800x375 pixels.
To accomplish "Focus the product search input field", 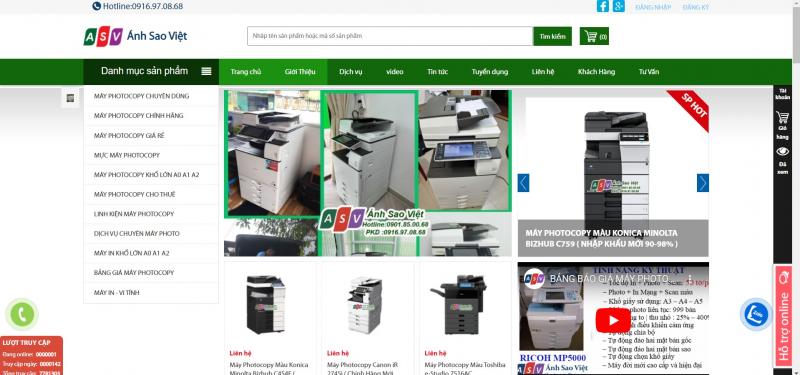I will (390, 36).
